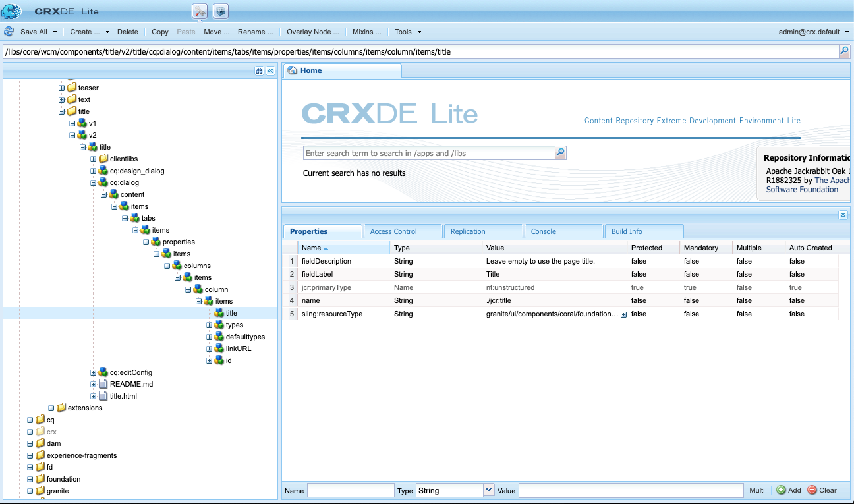Open the admin@crx.default user dropdown
The height and width of the screenshot is (504, 854).
click(812, 32)
